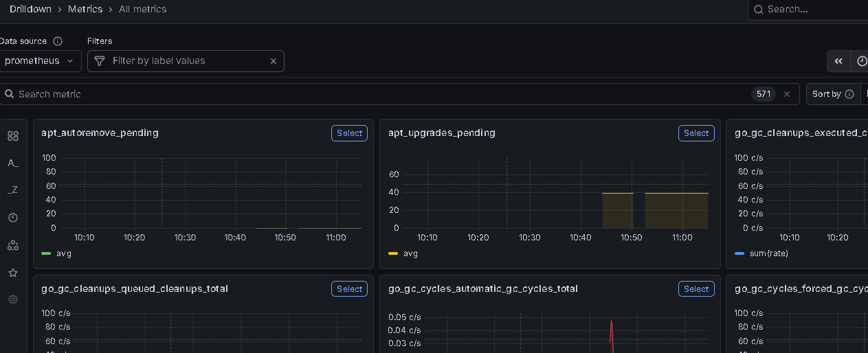The image size is (868, 353).
Task: Open bookmarks star icon in sidebar
Action: pos(12,273)
